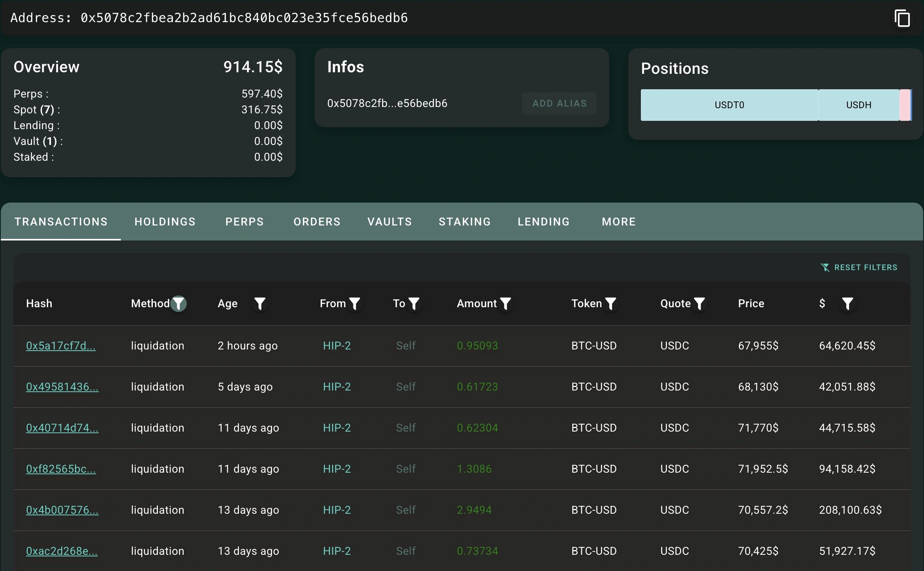Expand the Spot (7) holdings entry
The image size is (924, 571).
pos(37,109)
